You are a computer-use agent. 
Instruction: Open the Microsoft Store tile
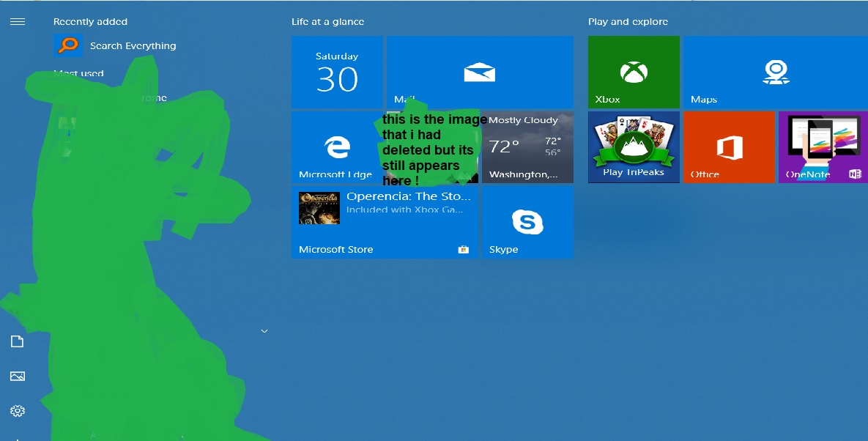[x=385, y=222]
